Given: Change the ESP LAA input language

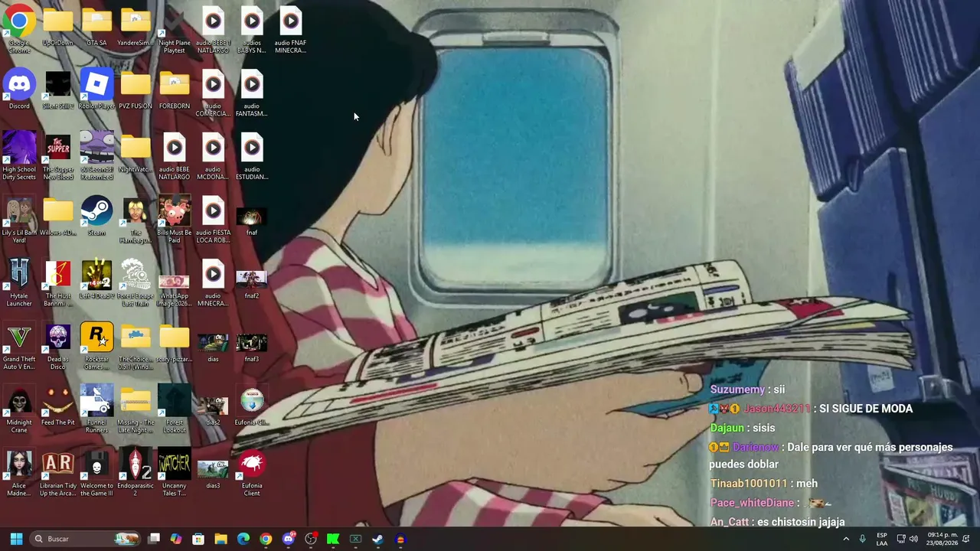Looking at the screenshot, I should click(x=882, y=539).
